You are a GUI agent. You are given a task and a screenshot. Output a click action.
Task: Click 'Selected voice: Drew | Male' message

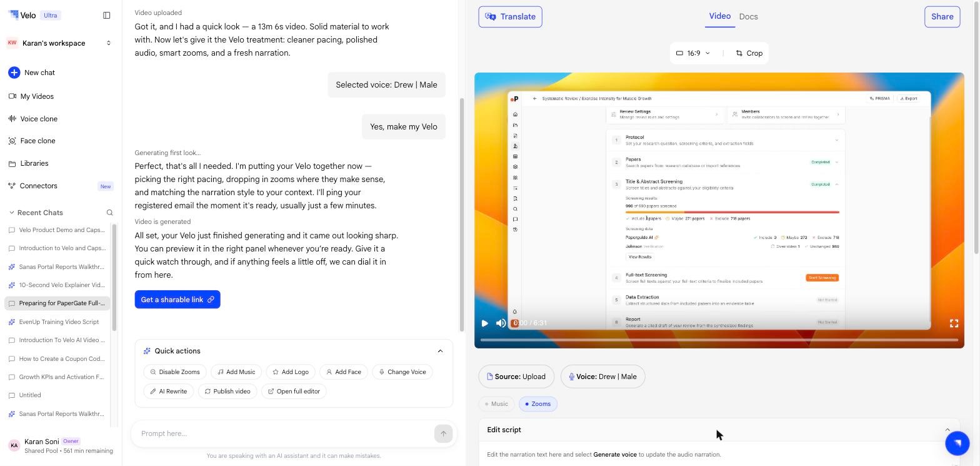coord(386,85)
